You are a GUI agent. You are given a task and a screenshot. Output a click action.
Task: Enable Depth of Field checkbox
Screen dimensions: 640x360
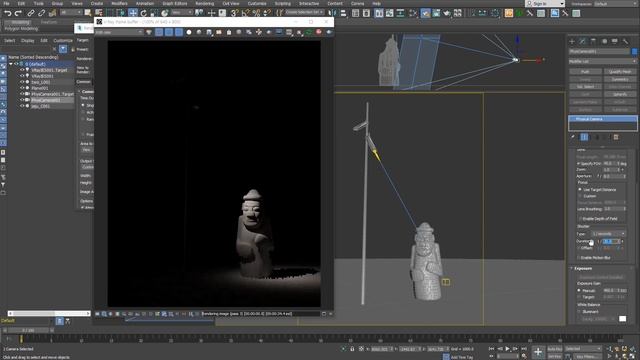point(580,219)
